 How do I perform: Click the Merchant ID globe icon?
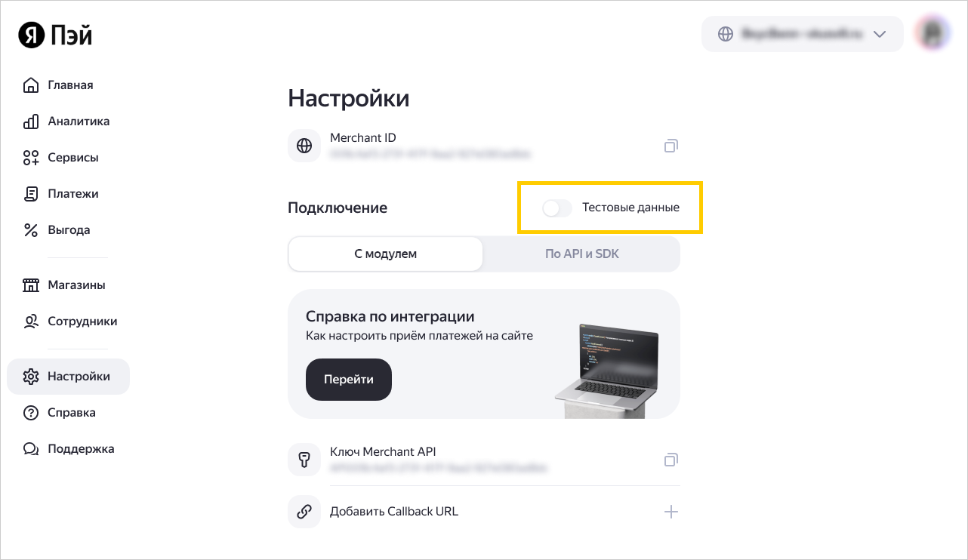point(304,146)
